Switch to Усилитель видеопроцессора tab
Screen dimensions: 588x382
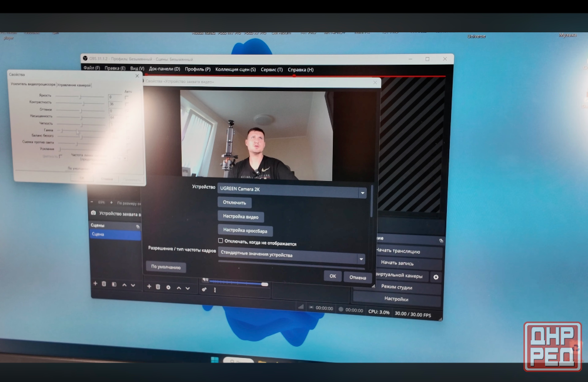[33, 85]
